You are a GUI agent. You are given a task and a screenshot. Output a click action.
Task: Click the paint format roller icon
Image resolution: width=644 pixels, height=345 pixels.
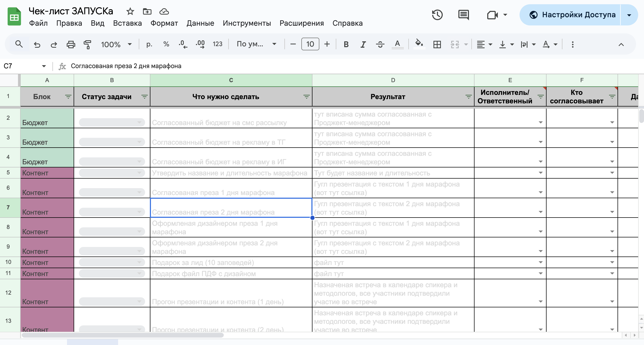click(x=87, y=44)
